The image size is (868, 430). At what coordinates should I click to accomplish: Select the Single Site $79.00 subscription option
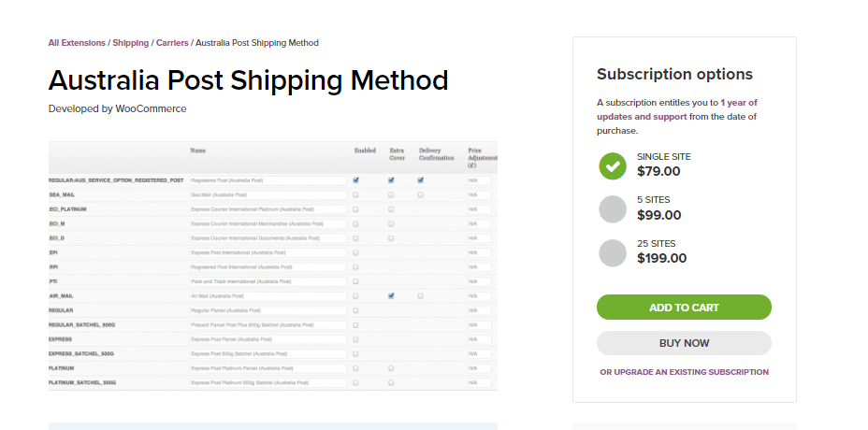pos(613,166)
